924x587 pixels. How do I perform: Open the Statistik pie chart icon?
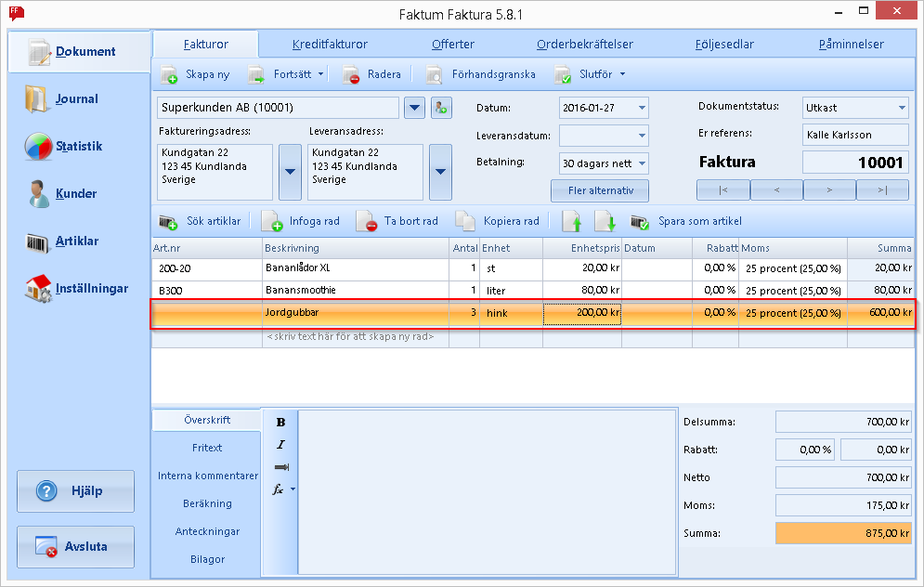pyautogui.click(x=38, y=147)
